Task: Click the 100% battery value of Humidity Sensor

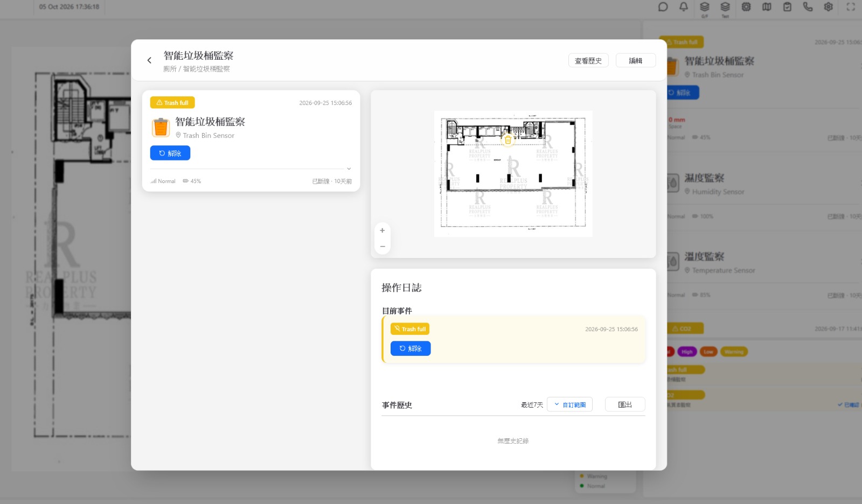Action: [x=706, y=216]
